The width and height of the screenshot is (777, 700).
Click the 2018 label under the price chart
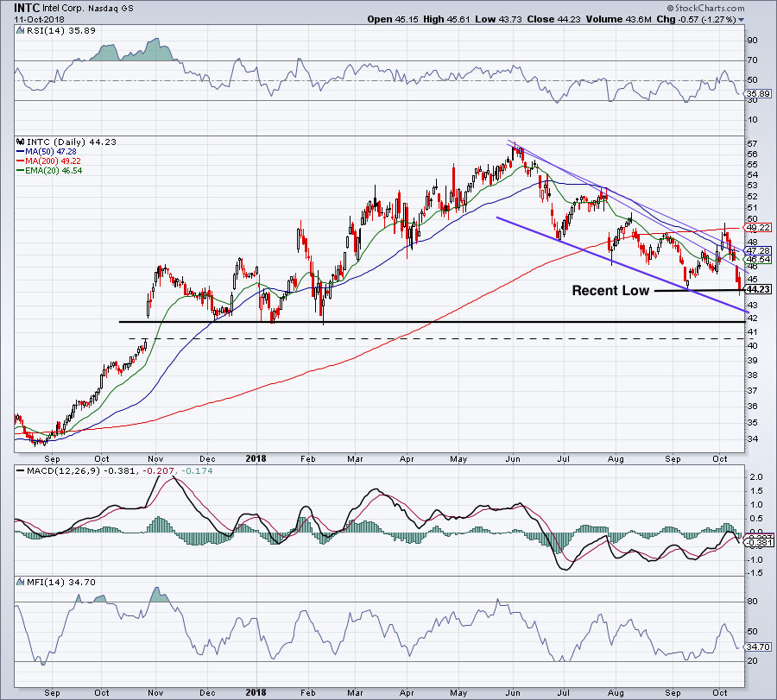pyautogui.click(x=256, y=458)
